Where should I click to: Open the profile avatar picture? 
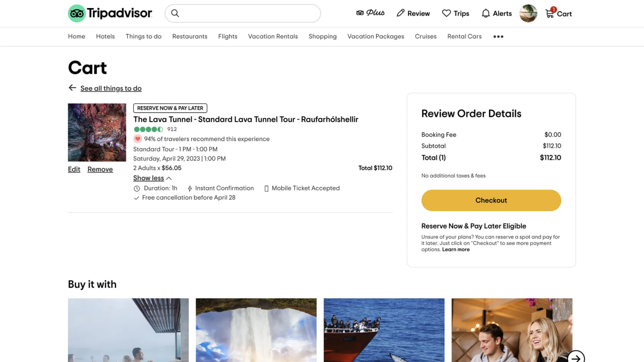(528, 13)
